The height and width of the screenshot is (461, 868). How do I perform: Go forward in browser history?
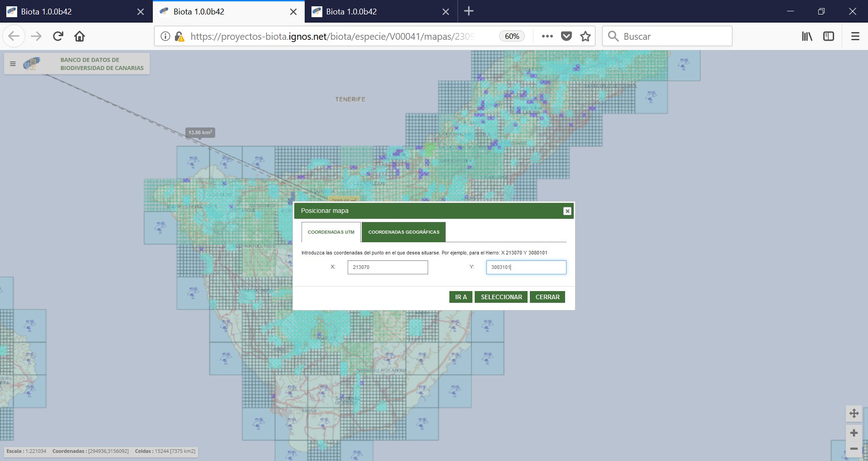(x=36, y=36)
